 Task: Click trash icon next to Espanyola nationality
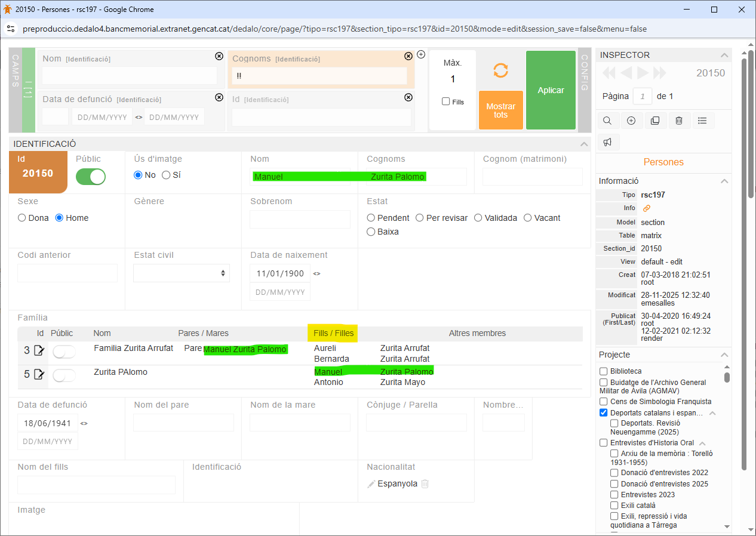[425, 484]
